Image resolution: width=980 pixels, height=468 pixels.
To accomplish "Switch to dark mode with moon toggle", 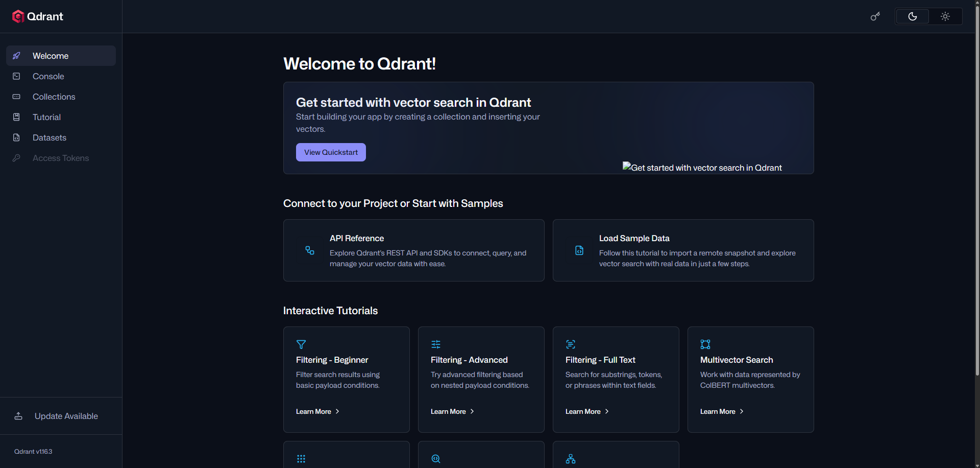I will pos(913,16).
